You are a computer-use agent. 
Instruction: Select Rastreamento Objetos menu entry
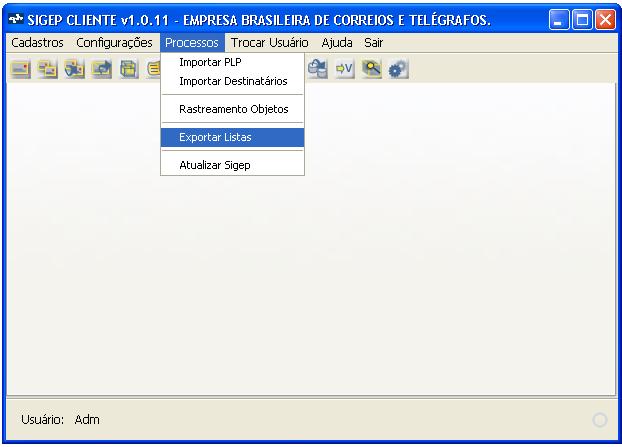pos(232,109)
